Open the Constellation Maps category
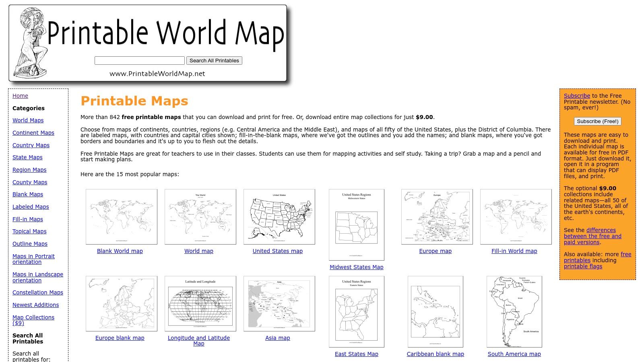644x362 pixels. [37, 292]
